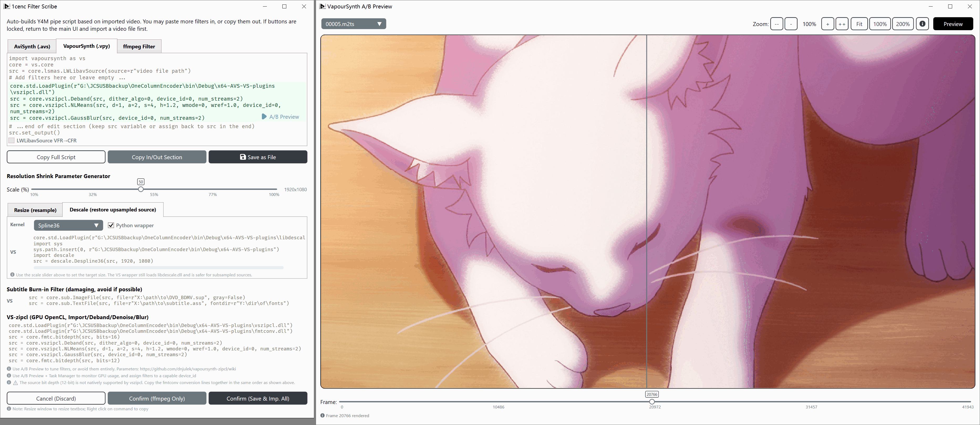Click the 'Frame 20766 rendered' status text
980x425 pixels.
pyautogui.click(x=347, y=416)
